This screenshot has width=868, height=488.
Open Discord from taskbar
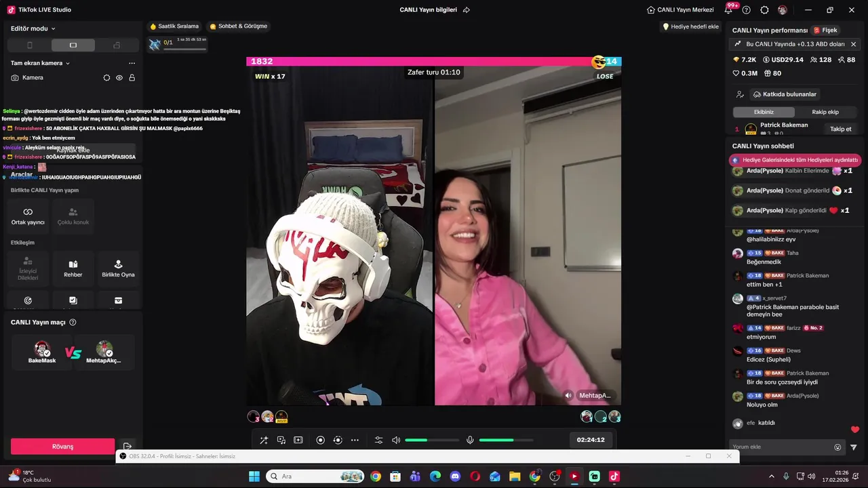(455, 476)
